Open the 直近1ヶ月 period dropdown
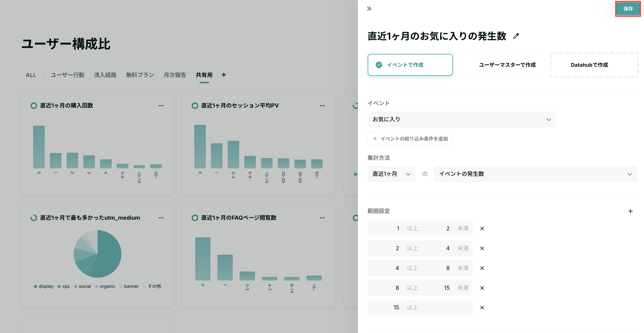Image resolution: width=644 pixels, height=333 pixels. point(391,174)
